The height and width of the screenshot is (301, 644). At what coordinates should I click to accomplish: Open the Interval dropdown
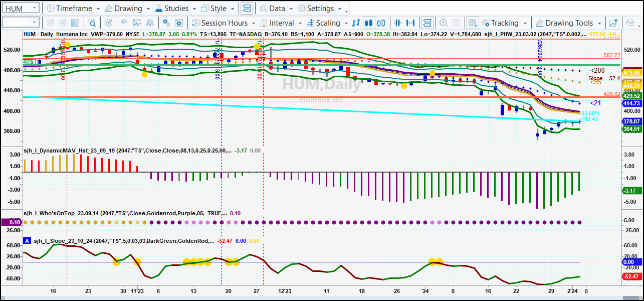281,23
